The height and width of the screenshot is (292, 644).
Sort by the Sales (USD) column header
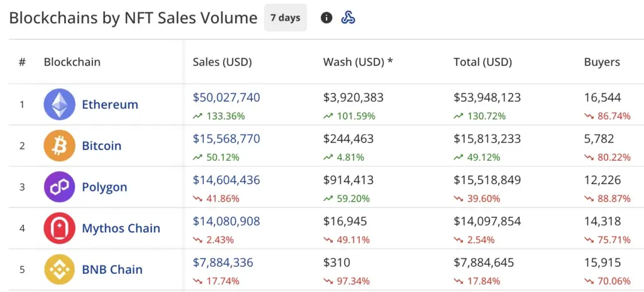click(222, 62)
